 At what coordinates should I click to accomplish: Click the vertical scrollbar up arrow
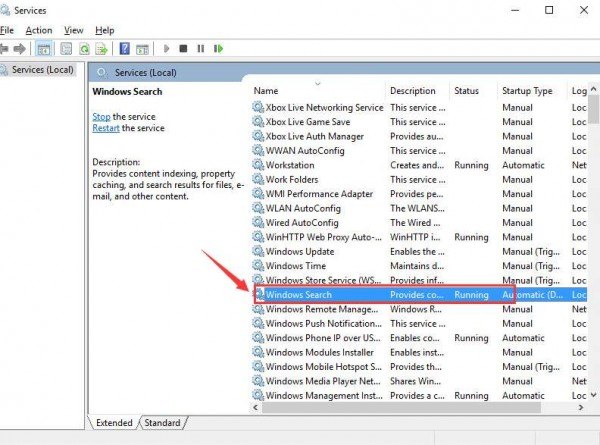click(593, 89)
